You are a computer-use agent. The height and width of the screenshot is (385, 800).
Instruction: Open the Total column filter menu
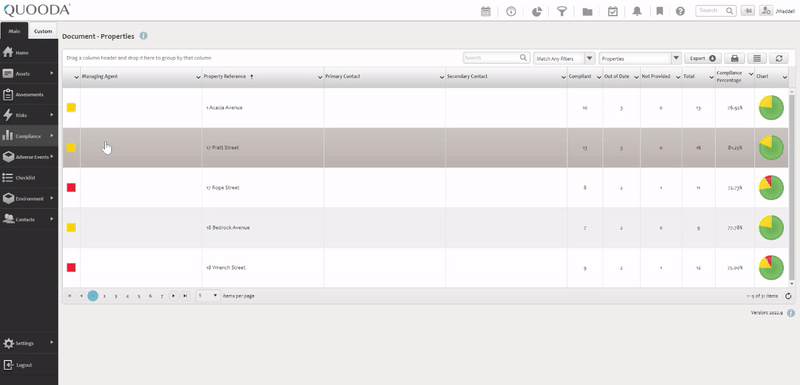pyautogui.click(x=711, y=77)
